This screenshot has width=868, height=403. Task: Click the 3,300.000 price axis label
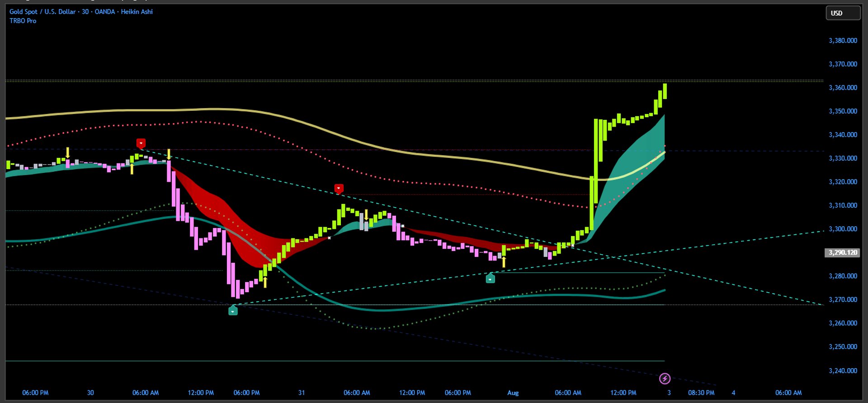[843, 229]
